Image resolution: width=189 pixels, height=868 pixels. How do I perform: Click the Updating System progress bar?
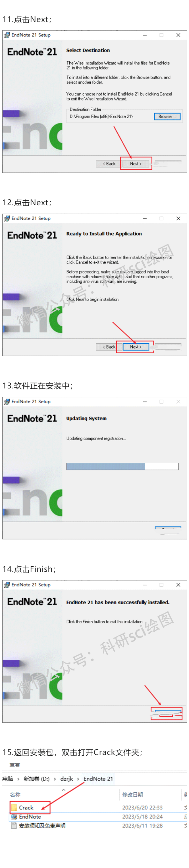point(122,466)
